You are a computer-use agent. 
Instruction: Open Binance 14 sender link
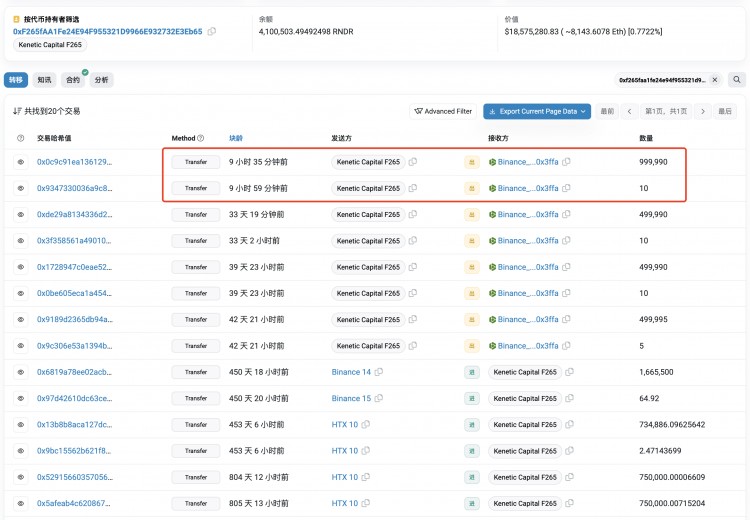(351, 372)
